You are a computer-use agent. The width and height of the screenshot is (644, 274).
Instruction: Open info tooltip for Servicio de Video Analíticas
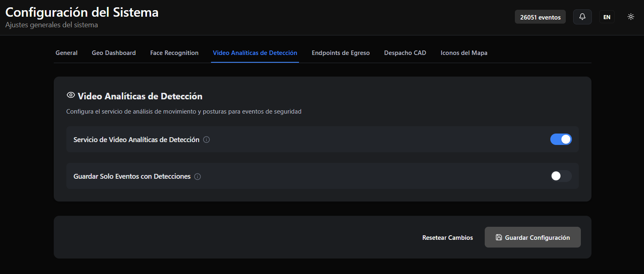tap(207, 140)
